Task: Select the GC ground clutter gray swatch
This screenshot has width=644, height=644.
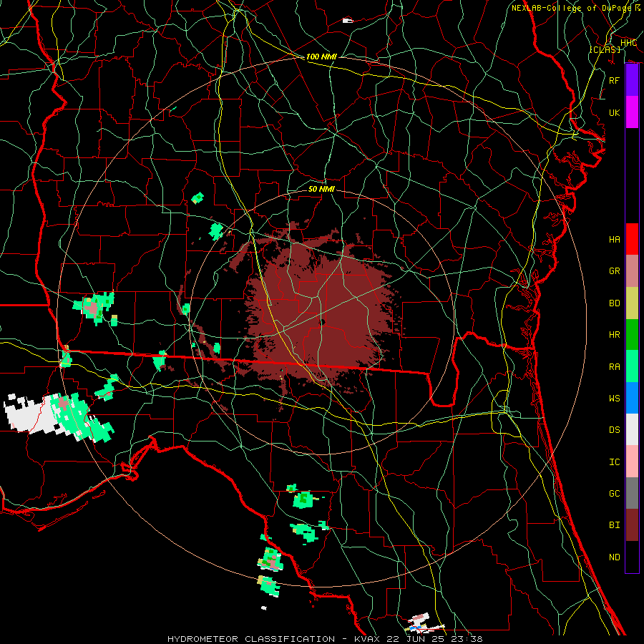Action: [632, 493]
